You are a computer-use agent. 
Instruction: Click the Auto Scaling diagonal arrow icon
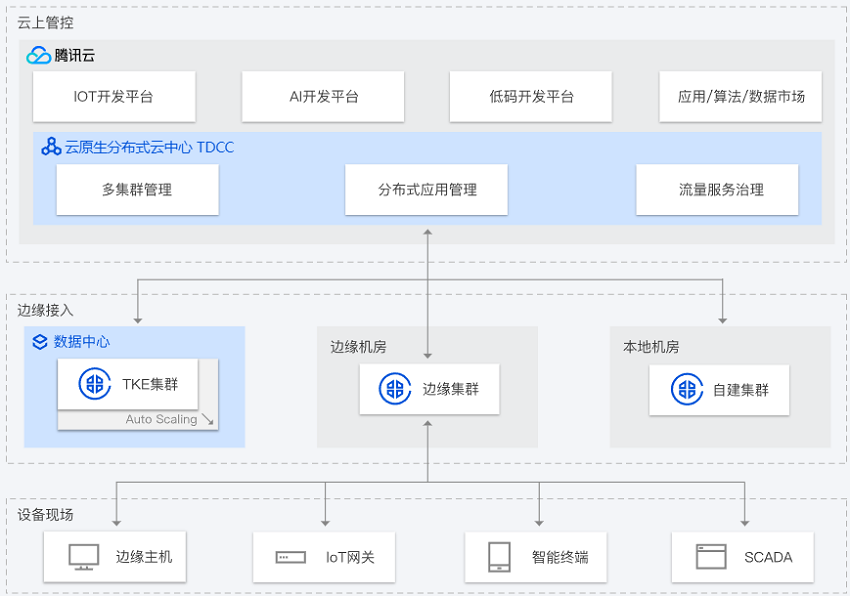pyautogui.click(x=208, y=419)
